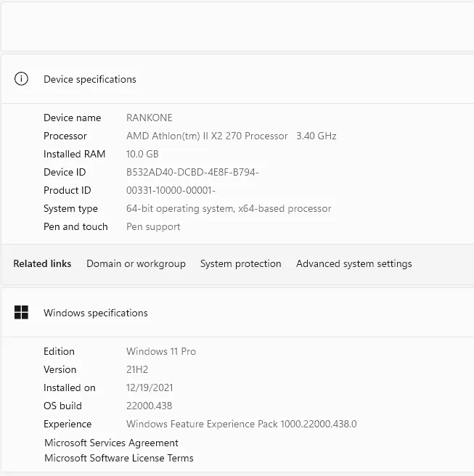474x476 pixels.
Task: Select the Device ID value starting B532AD40
Action: (192, 172)
